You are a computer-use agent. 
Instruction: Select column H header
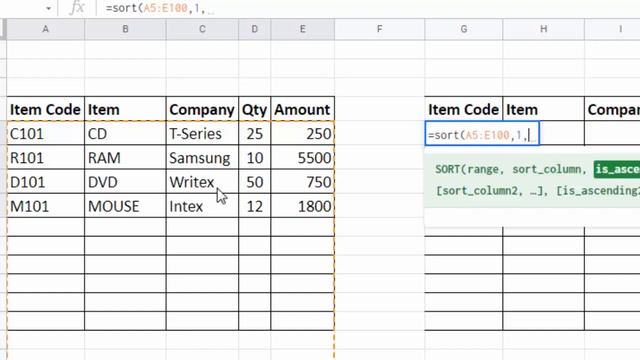544,29
